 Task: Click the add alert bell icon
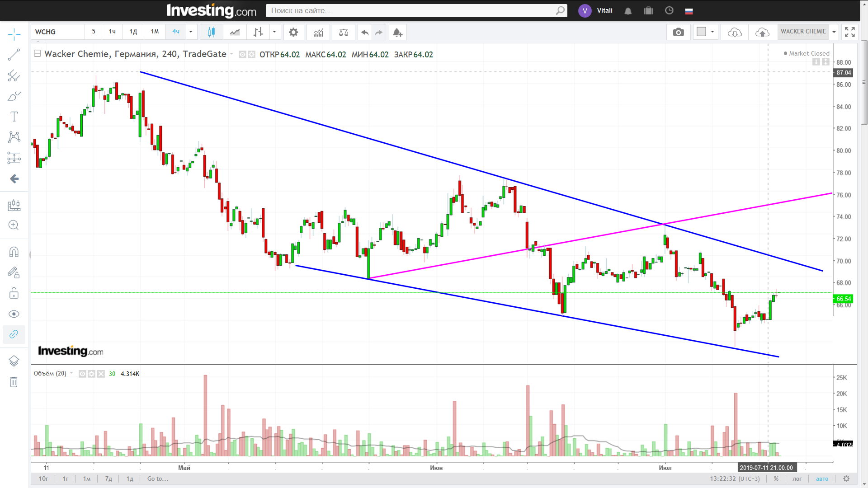click(397, 32)
